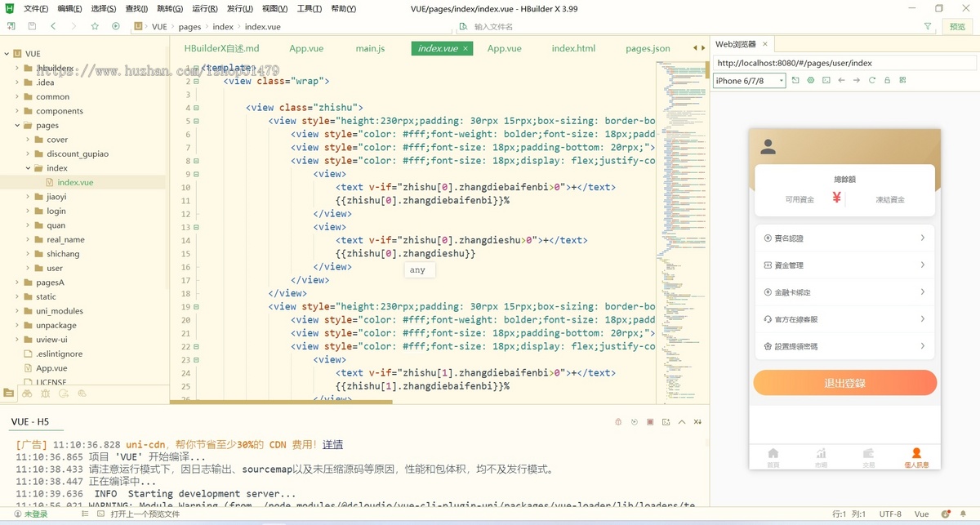Switch to the HBuilderX自述.md tab

pos(221,48)
